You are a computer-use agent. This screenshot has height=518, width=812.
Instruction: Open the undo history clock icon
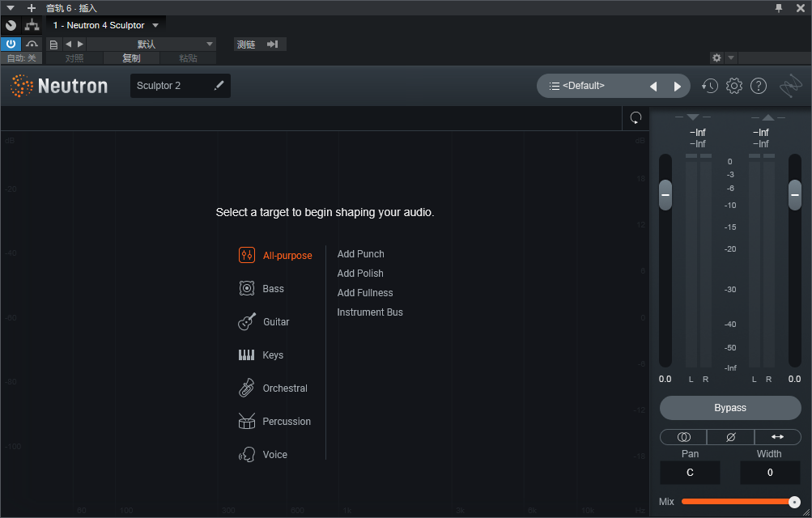tap(710, 86)
